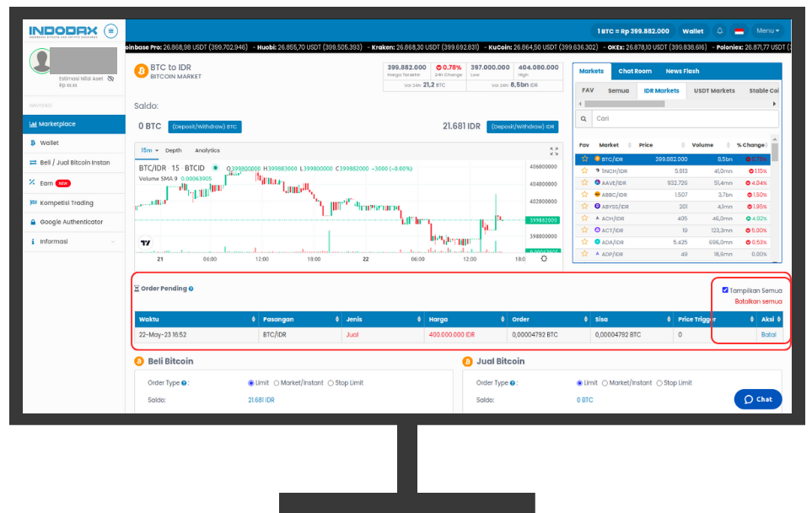Click the Indodax logo
This screenshot has height=513, width=812.
(63, 31)
